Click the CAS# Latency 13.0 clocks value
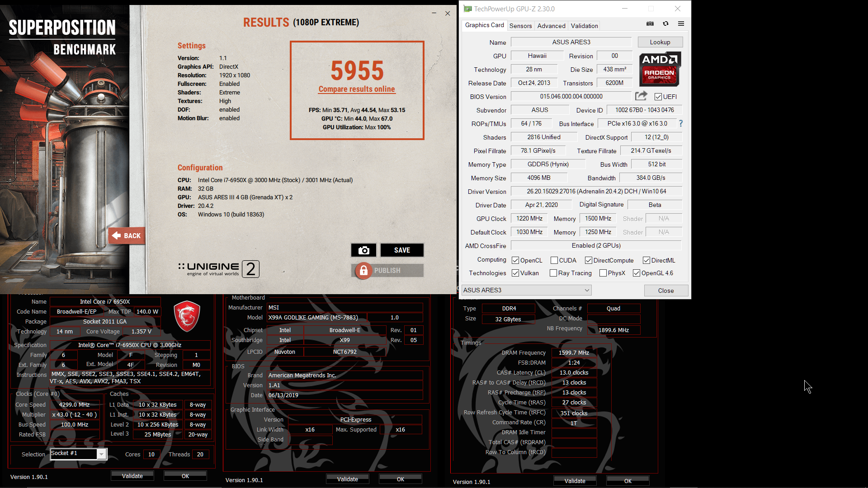The image size is (868, 488). 574,372
